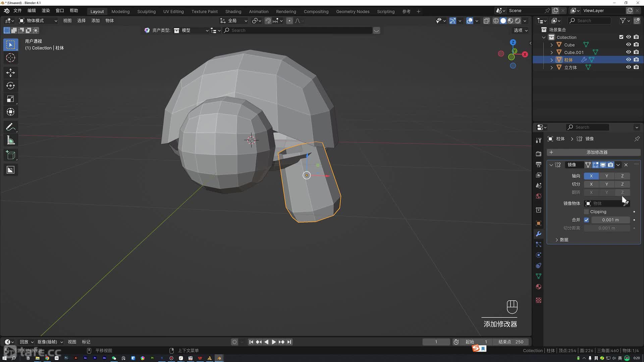This screenshot has width=644, height=362.
Task: Switch to rendered viewport shading
Action: pyautogui.click(x=518, y=21)
